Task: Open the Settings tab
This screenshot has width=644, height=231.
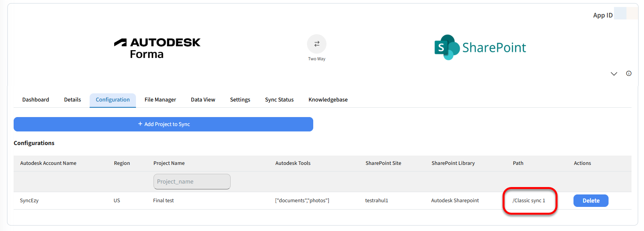Action: pos(240,100)
